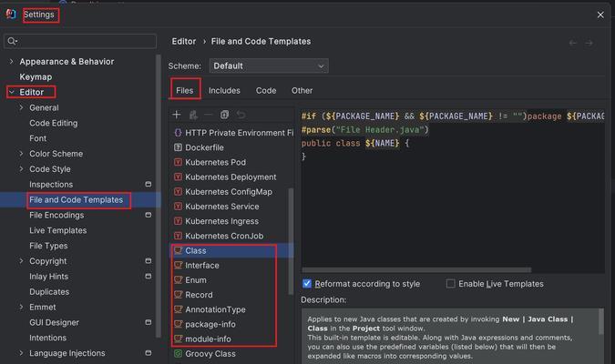
Task: Click inside the settings search field
Action: [x=80, y=41]
